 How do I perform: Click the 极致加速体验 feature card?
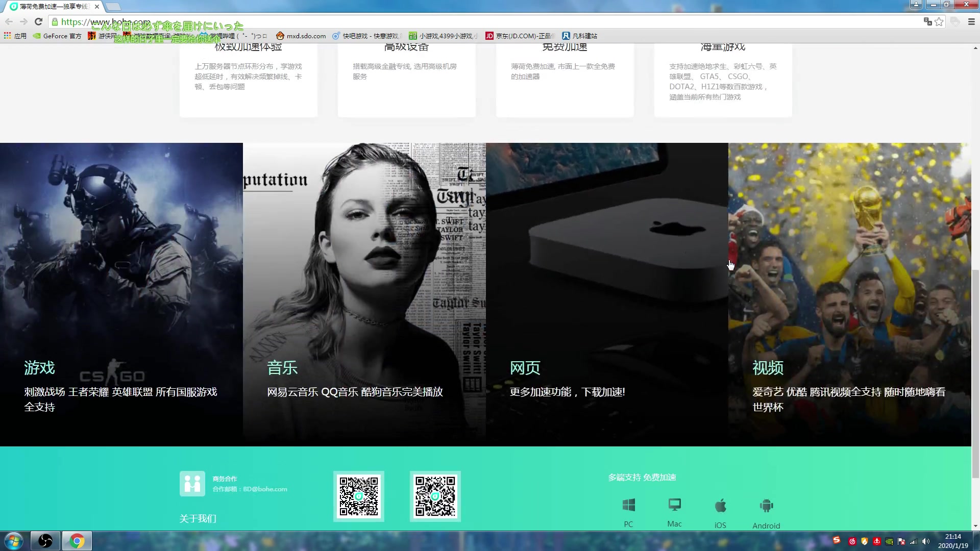tap(249, 80)
